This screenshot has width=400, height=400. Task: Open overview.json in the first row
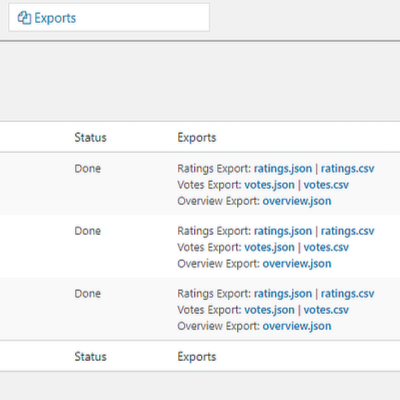click(297, 201)
